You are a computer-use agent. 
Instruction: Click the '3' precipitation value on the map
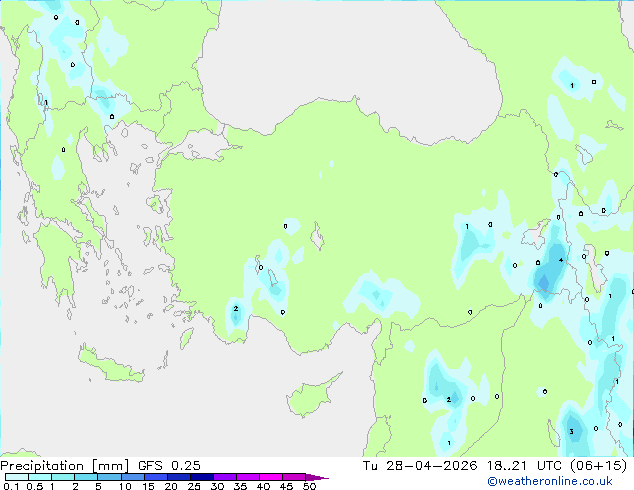[571, 431]
